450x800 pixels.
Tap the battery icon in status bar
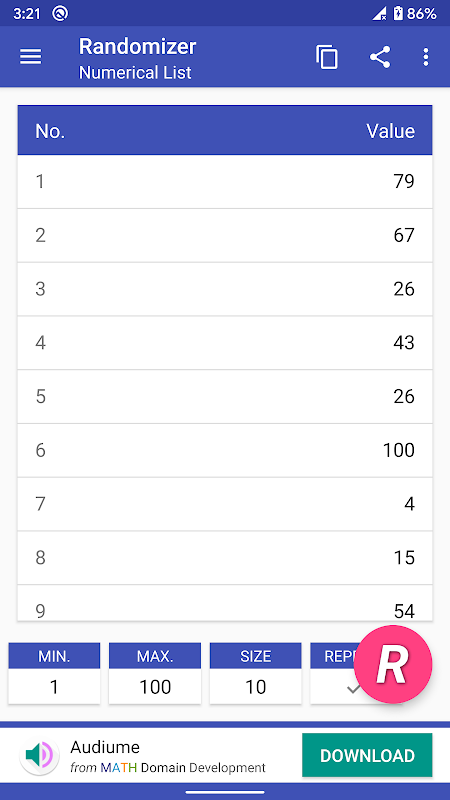[398, 14]
